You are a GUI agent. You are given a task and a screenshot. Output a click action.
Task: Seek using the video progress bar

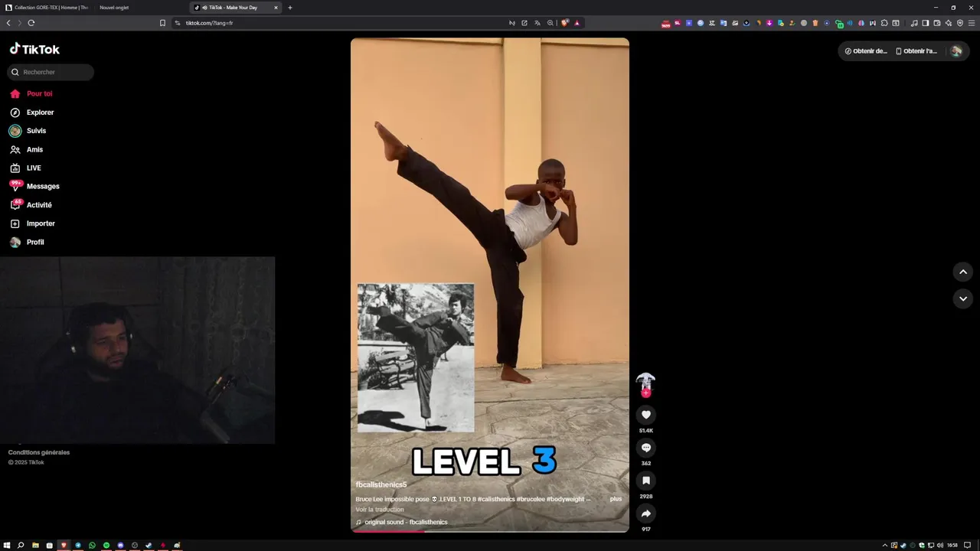pos(490,531)
